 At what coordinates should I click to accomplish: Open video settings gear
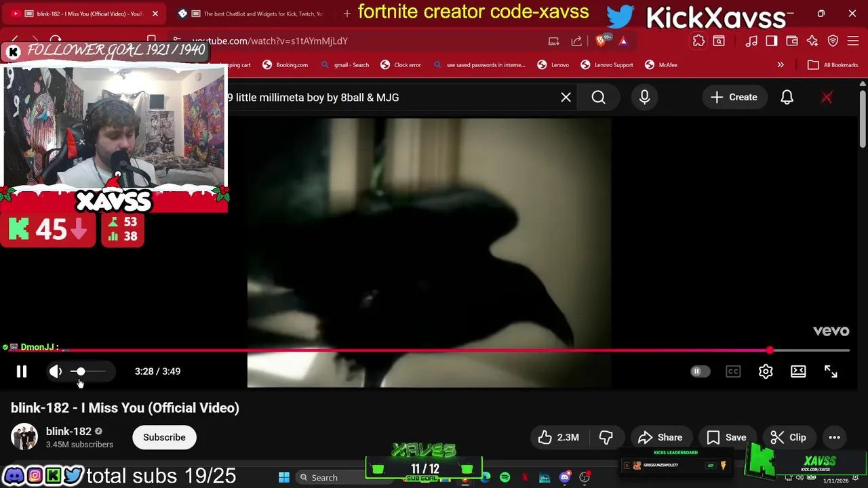pyautogui.click(x=766, y=371)
